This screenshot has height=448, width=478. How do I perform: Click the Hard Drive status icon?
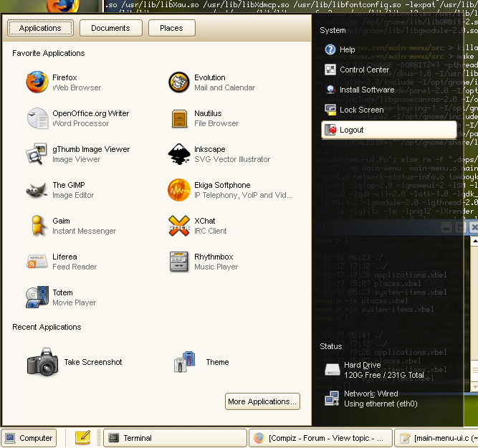(333, 370)
